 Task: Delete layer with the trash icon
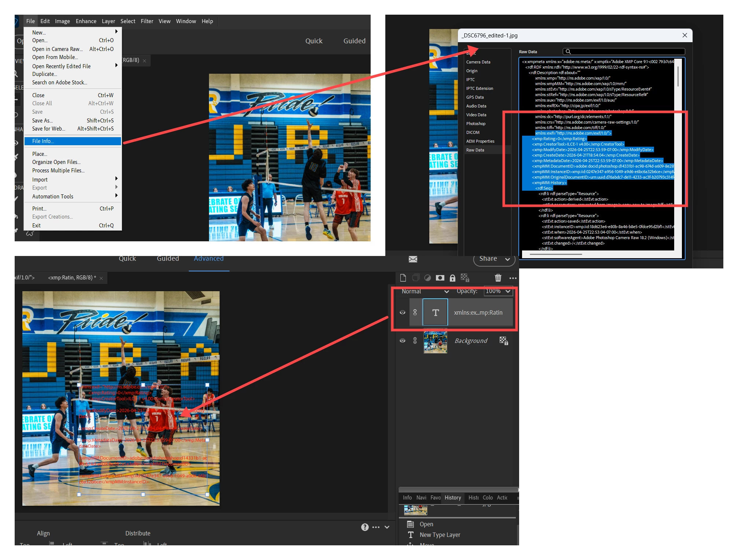(498, 278)
